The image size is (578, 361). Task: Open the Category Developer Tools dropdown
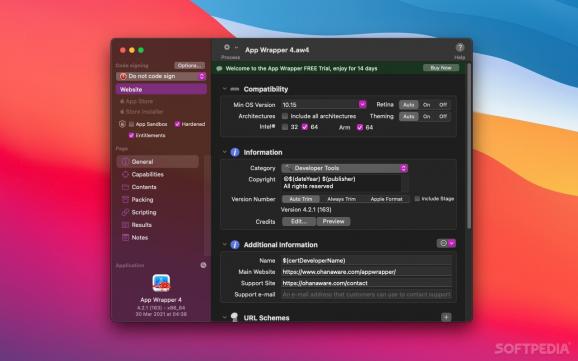(344, 168)
